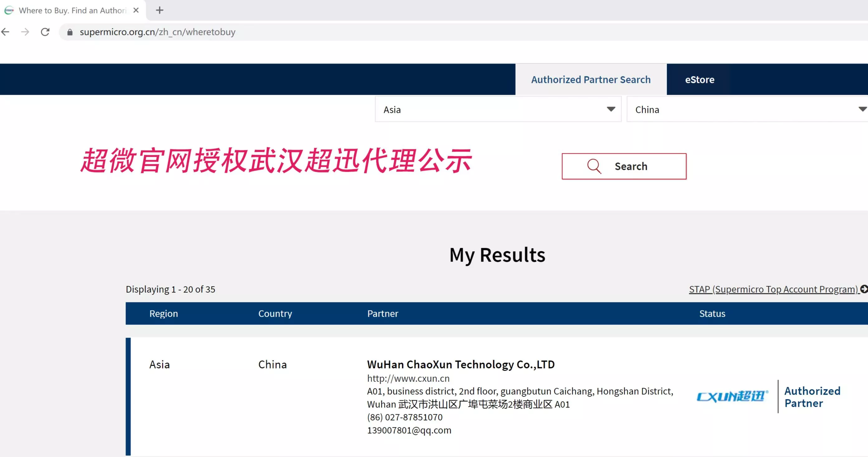Click the padlock site security icon

click(70, 32)
